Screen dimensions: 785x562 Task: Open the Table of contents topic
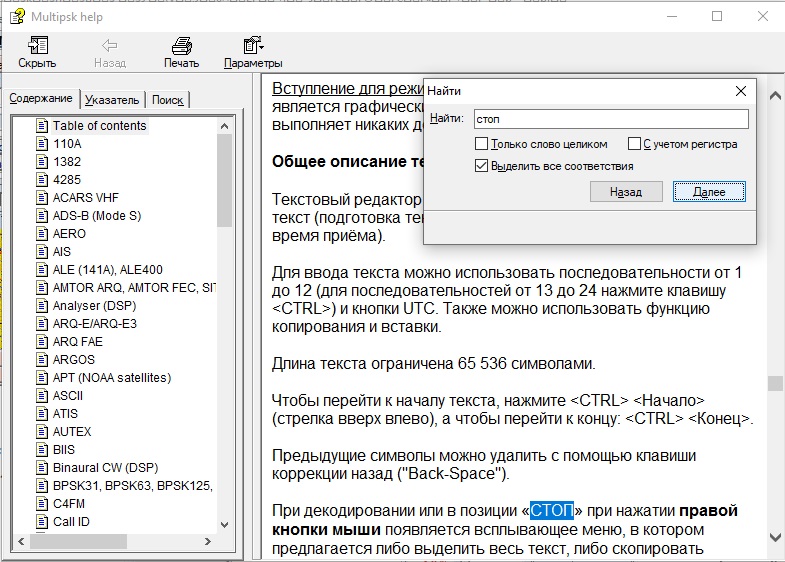tap(99, 126)
